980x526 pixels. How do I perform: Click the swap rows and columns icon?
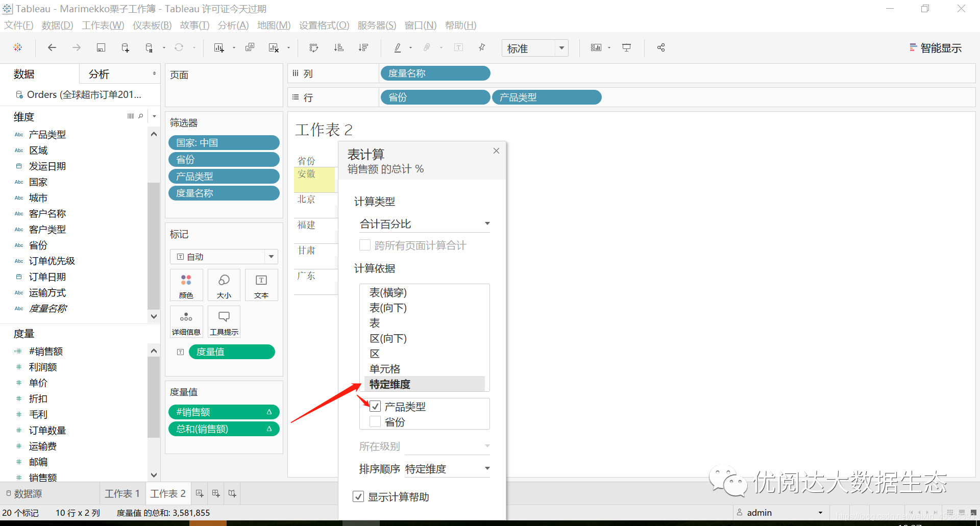pyautogui.click(x=314, y=47)
